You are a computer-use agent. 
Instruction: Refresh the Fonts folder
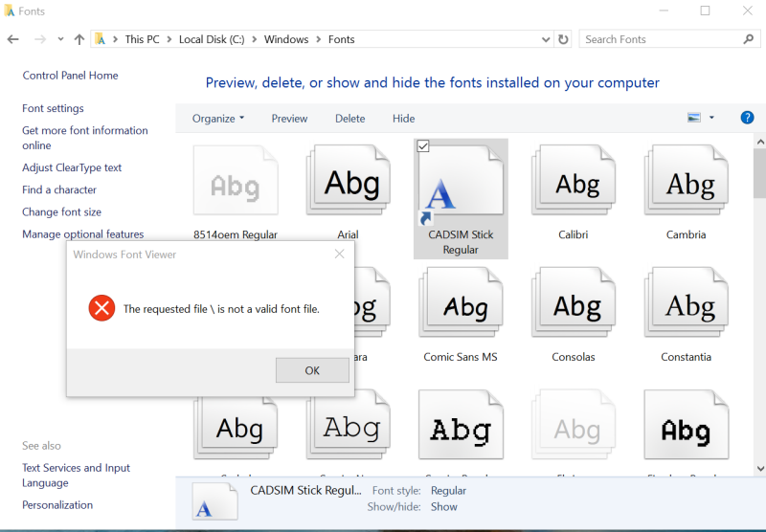563,39
